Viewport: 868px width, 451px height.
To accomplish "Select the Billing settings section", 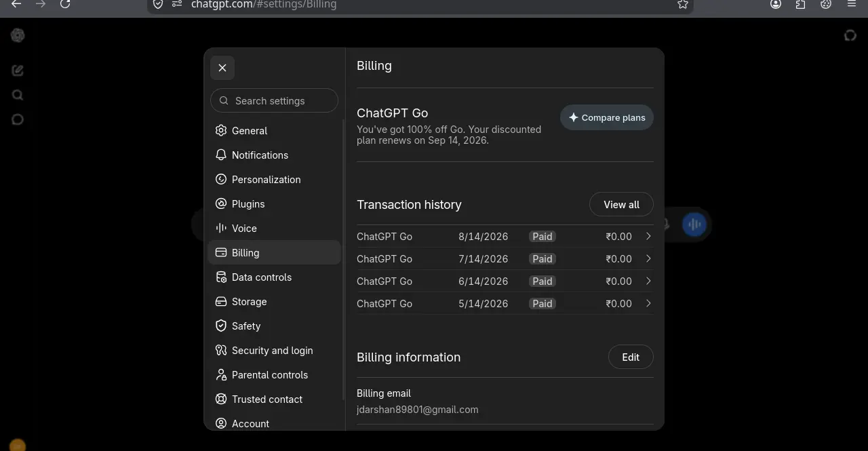I will click(274, 253).
